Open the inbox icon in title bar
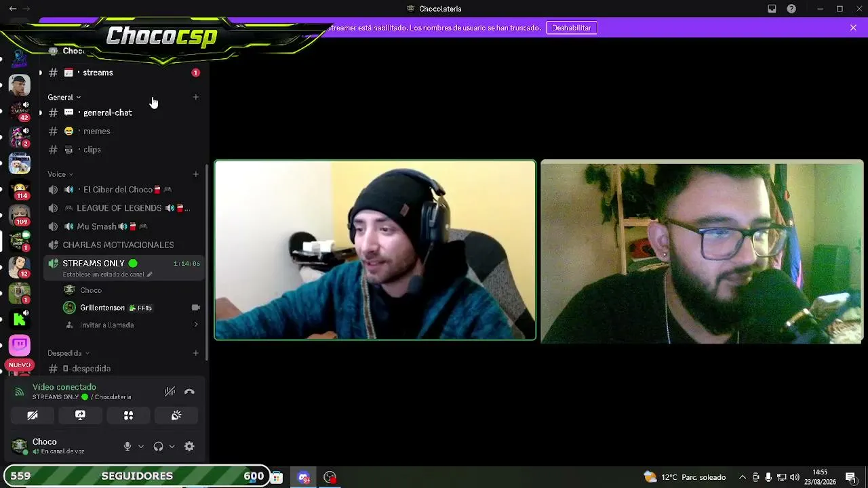The height and width of the screenshot is (488, 868). pos(772,9)
